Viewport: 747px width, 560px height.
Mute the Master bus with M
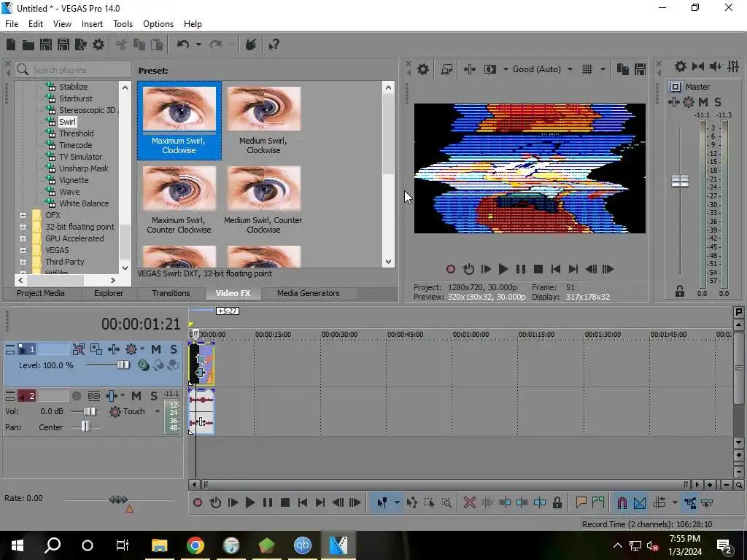703,102
